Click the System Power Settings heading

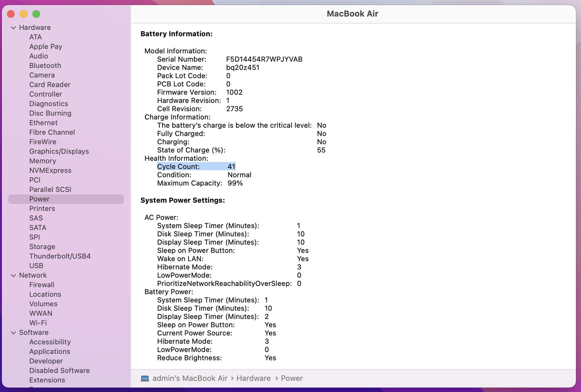(x=183, y=200)
